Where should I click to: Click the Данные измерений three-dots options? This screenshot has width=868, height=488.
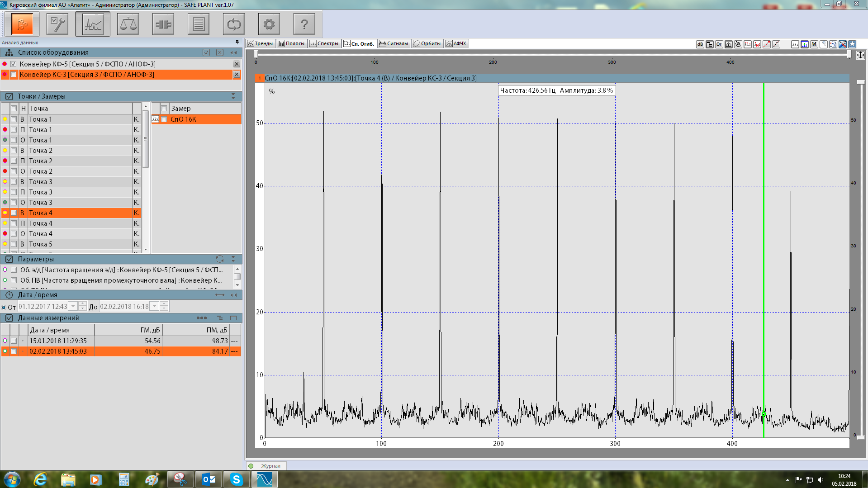click(x=202, y=318)
